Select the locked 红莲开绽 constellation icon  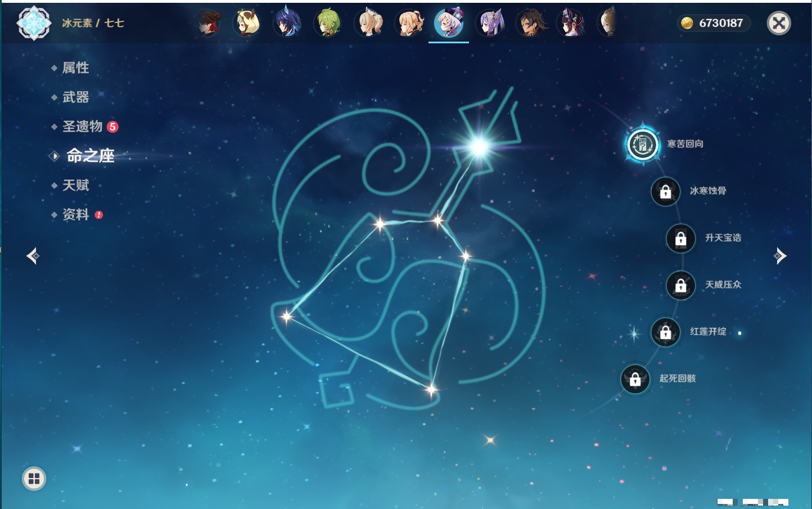pos(665,332)
